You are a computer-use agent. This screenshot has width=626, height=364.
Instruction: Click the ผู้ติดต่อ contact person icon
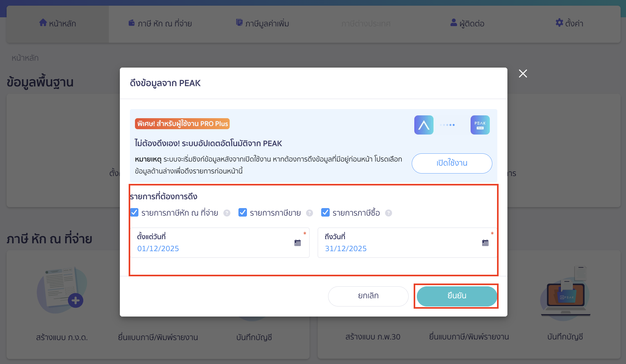pos(453,23)
